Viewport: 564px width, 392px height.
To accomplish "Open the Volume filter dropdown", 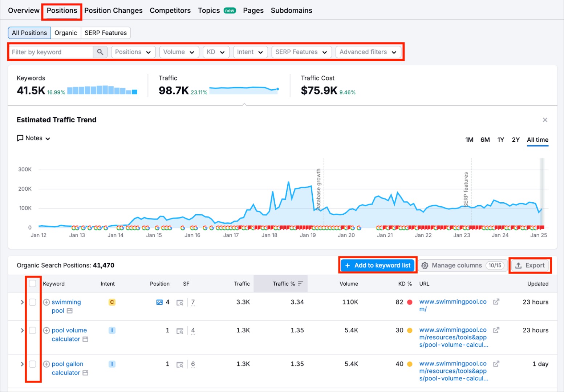I will click(179, 52).
